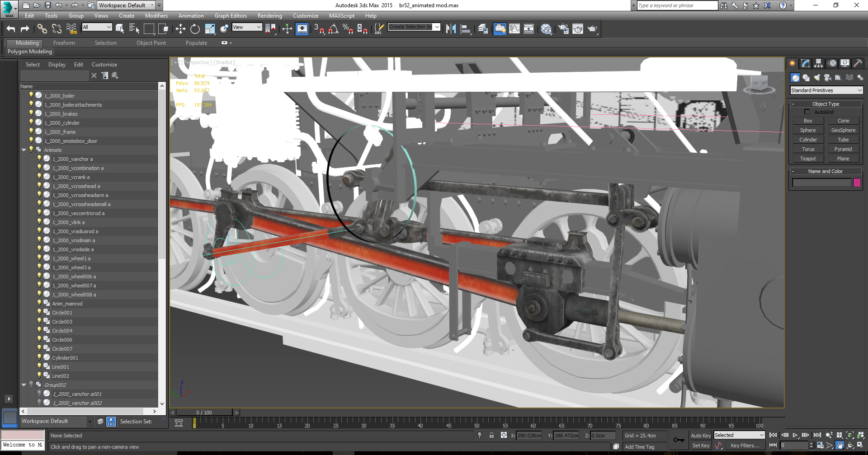Click the Mirror tool icon

click(x=451, y=29)
